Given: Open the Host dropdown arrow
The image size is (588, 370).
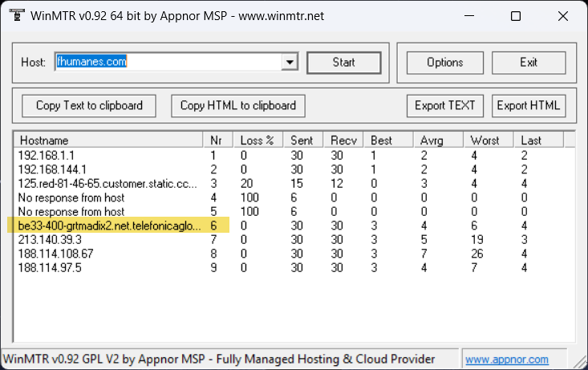Looking at the screenshot, I should tap(290, 63).
